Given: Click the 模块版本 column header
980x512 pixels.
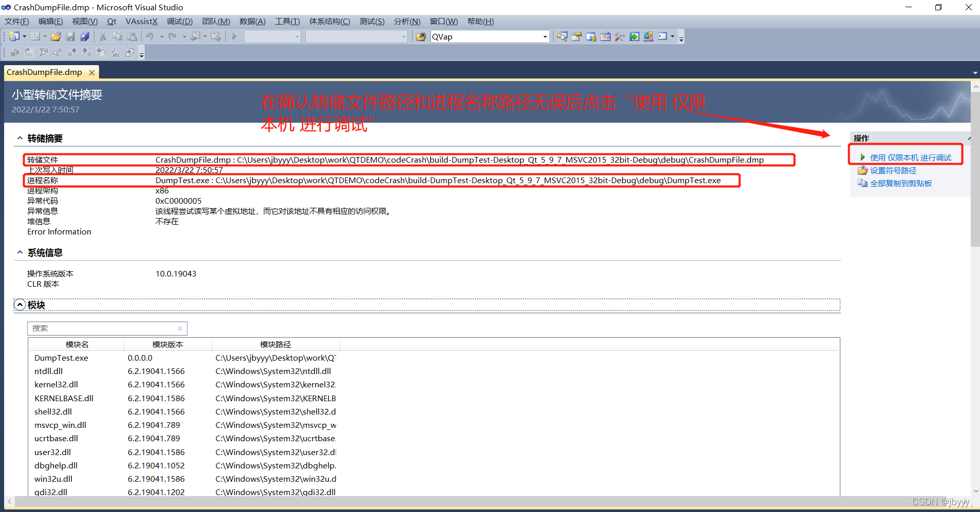Looking at the screenshot, I should (168, 344).
